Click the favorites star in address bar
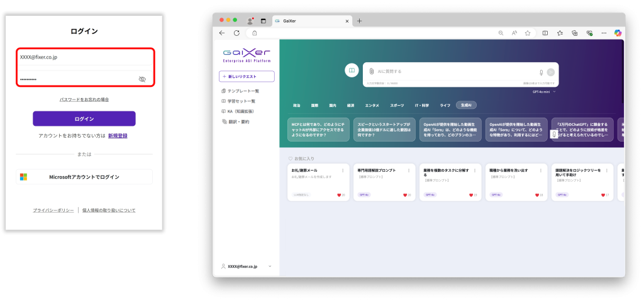 pos(528,33)
